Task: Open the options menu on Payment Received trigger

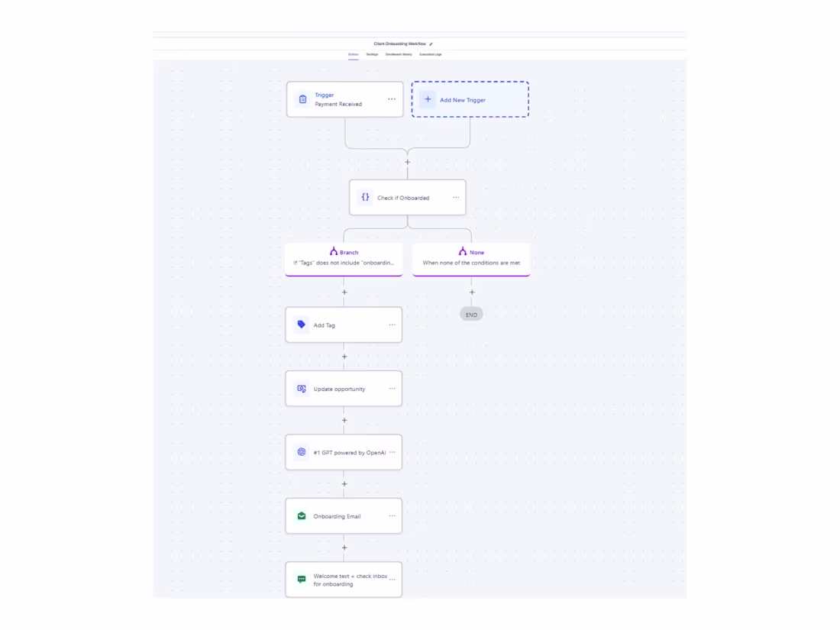Action: click(x=392, y=99)
